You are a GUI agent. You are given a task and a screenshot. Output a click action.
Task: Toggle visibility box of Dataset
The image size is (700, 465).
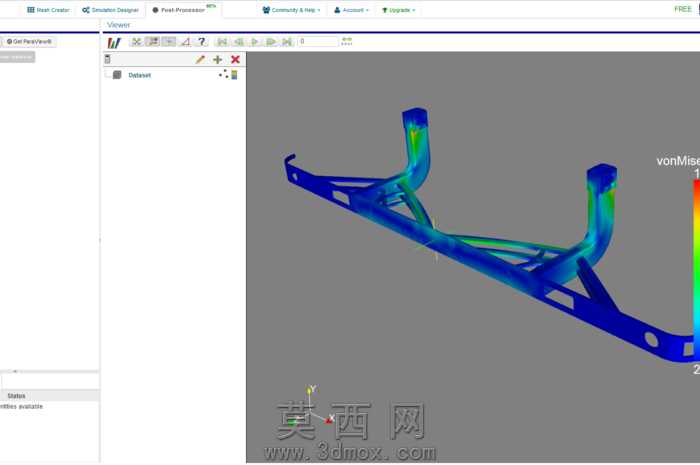tap(117, 75)
